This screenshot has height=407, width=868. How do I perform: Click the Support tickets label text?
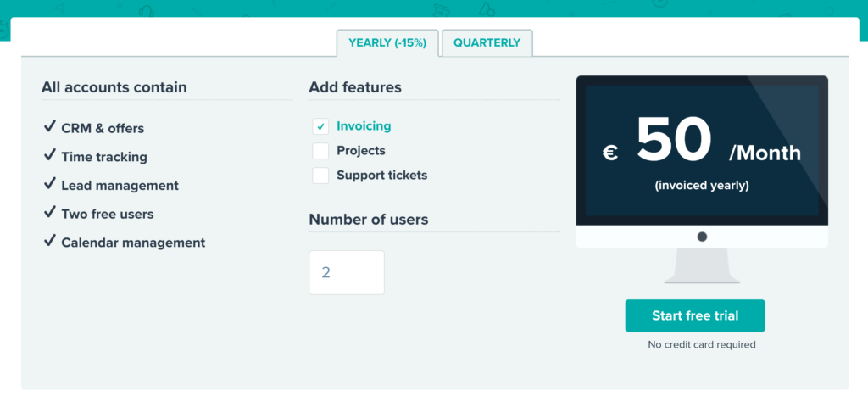coord(382,176)
